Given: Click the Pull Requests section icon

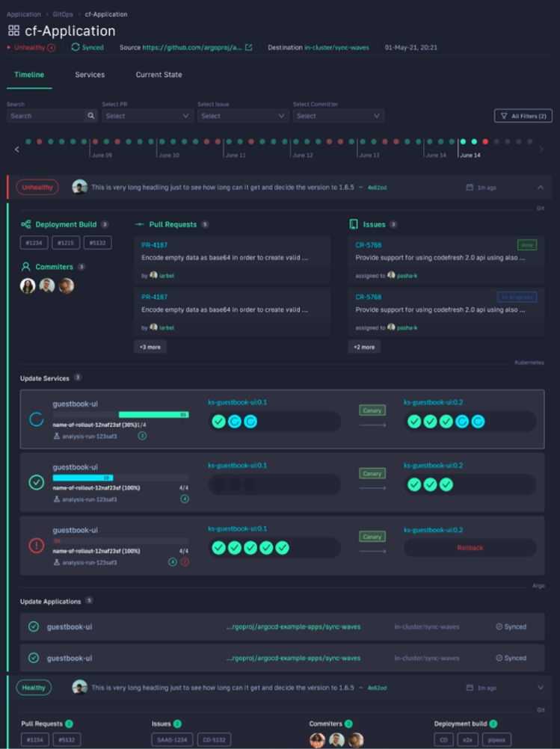Looking at the screenshot, I should 140,224.
